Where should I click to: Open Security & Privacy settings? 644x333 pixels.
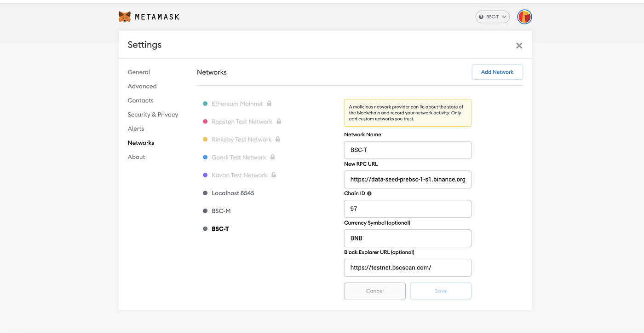153,115
